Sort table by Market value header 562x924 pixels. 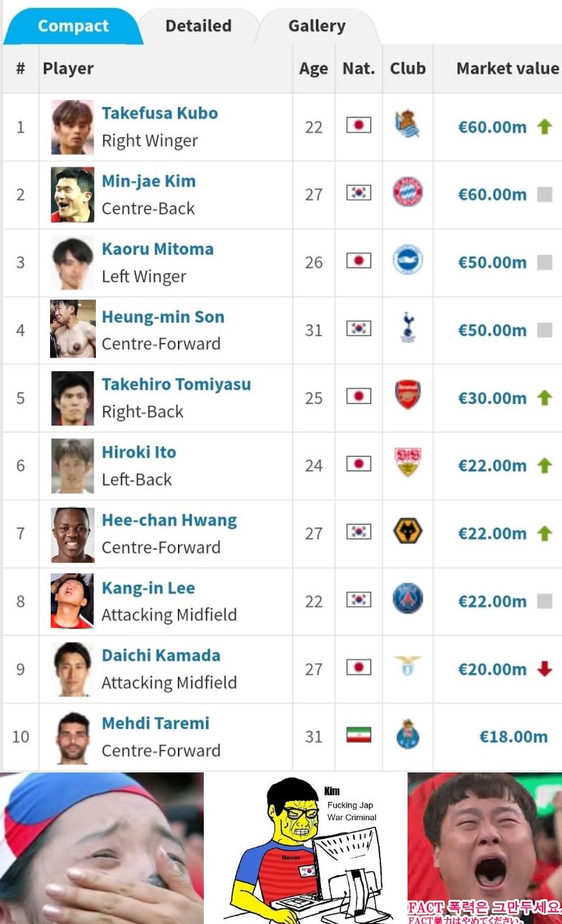(x=507, y=69)
